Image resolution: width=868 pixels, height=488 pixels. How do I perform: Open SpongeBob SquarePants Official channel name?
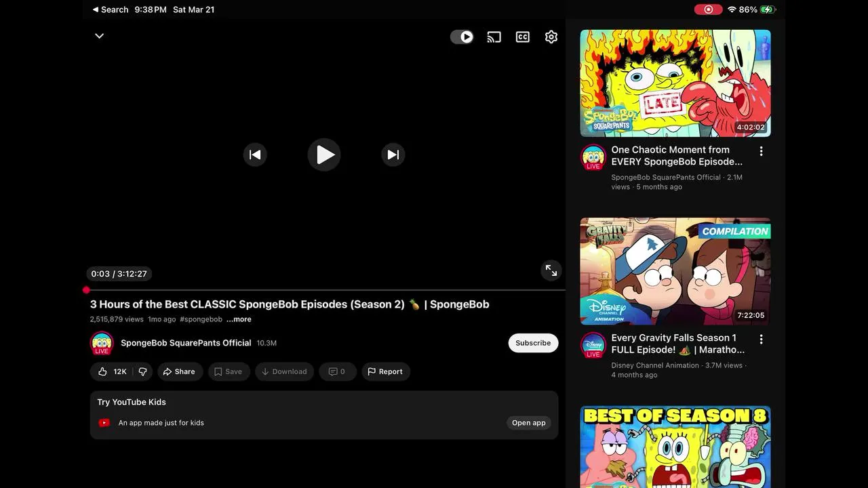[186, 343]
